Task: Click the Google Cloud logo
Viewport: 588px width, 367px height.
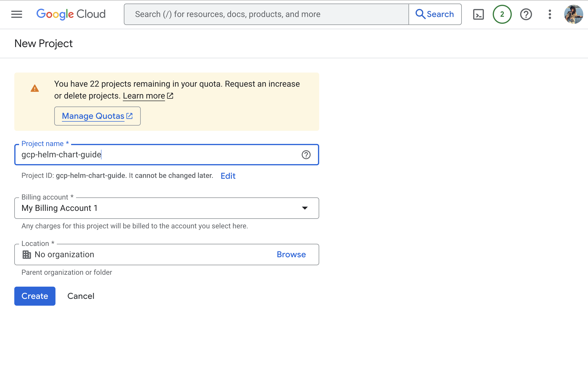Action: [71, 14]
